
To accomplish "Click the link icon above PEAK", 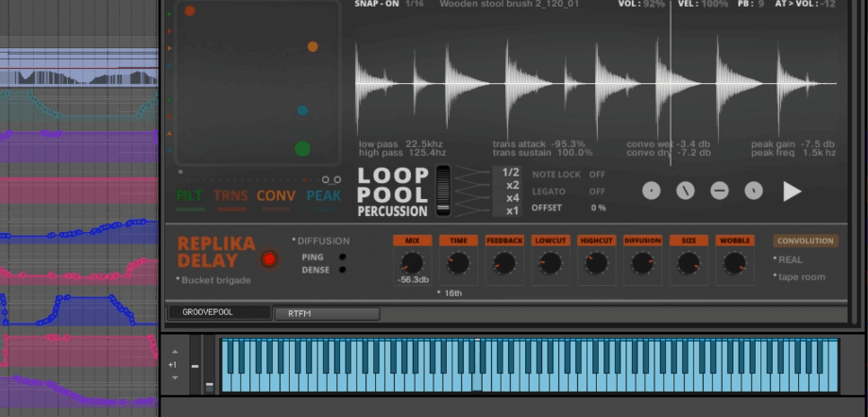I will click(332, 180).
